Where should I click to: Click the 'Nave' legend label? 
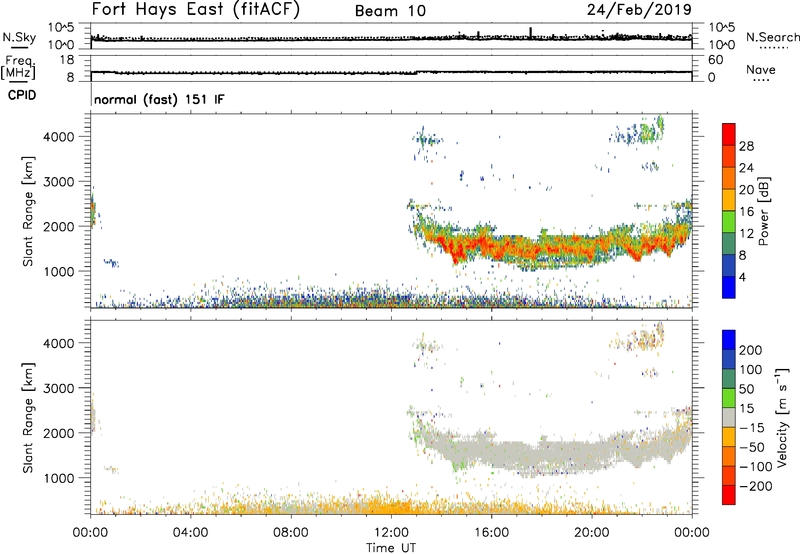[x=761, y=70]
